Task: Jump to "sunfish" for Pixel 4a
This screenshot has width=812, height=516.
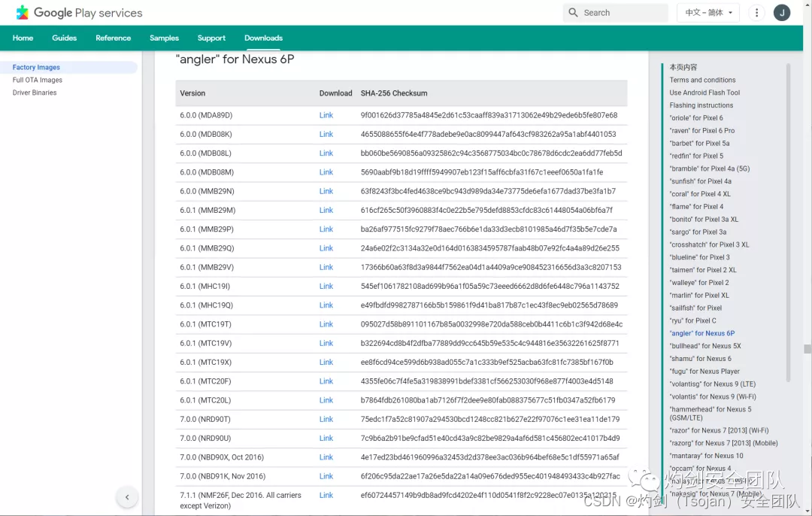Action: pyautogui.click(x=700, y=181)
